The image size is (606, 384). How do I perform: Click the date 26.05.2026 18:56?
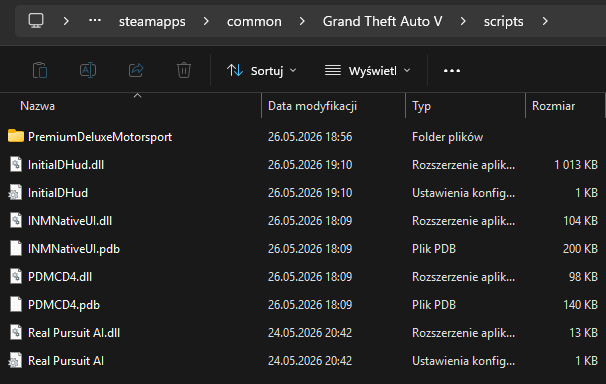pyautogui.click(x=310, y=137)
